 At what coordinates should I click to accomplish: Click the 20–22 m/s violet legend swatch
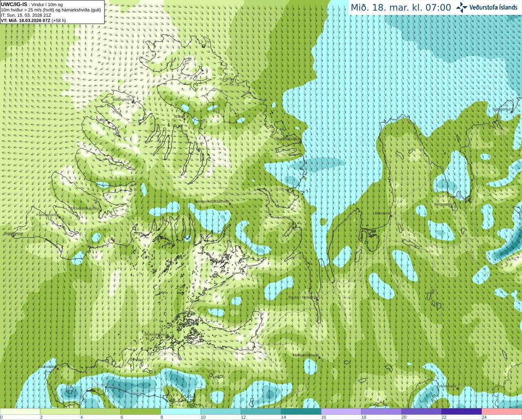pos(422,411)
